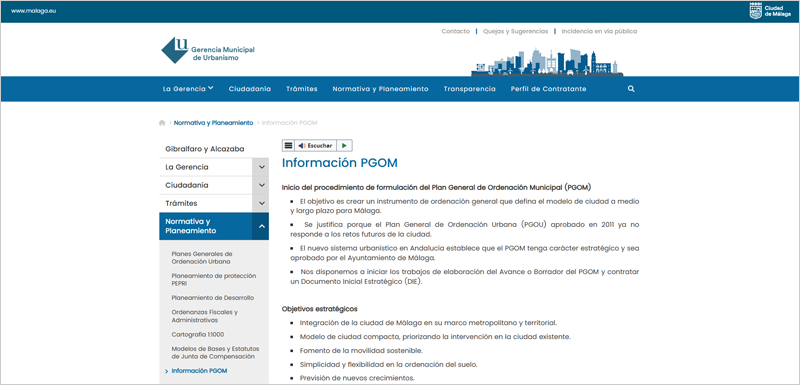Image resolution: width=800 pixels, height=385 pixels.
Task: Click 'Previsión de nuevos crecimientos' text
Action: [x=357, y=378]
